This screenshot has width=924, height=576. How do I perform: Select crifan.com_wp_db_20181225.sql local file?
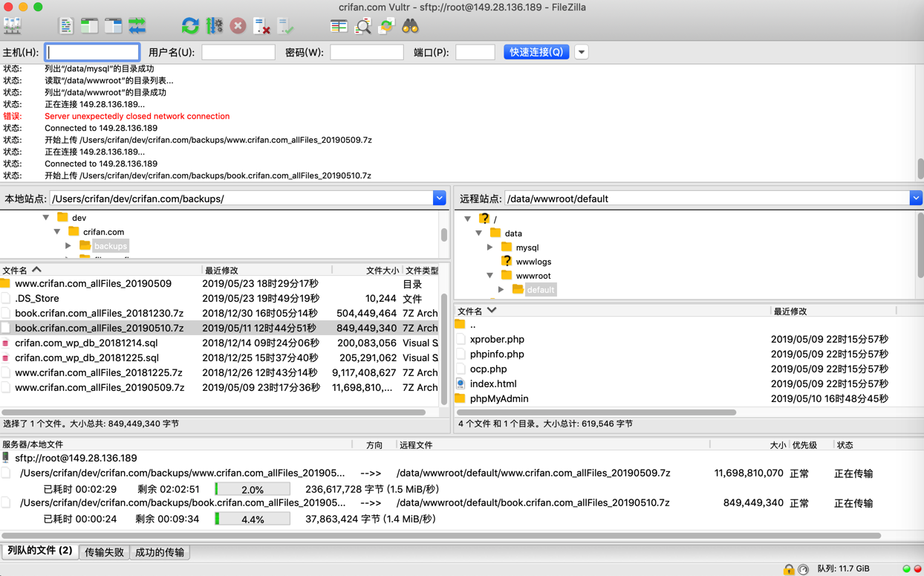click(221, 357)
